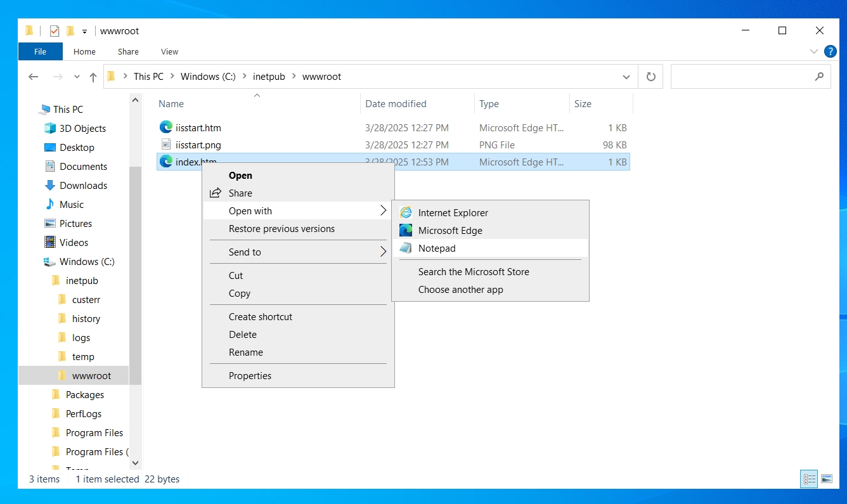Open the View ribbon tab
This screenshot has height=504, width=847.
[169, 52]
